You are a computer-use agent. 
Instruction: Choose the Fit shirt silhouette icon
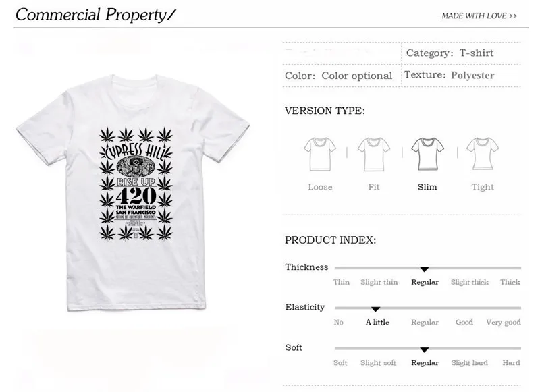(x=374, y=155)
